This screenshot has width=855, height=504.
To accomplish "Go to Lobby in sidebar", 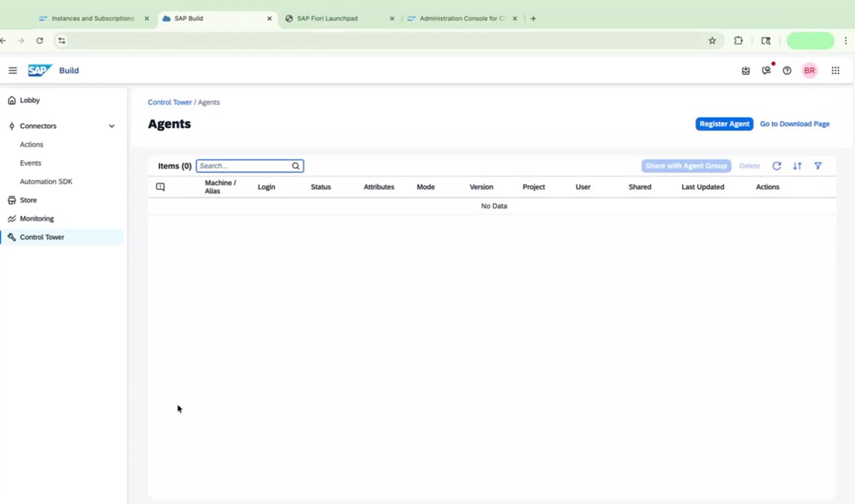I will tap(30, 100).
